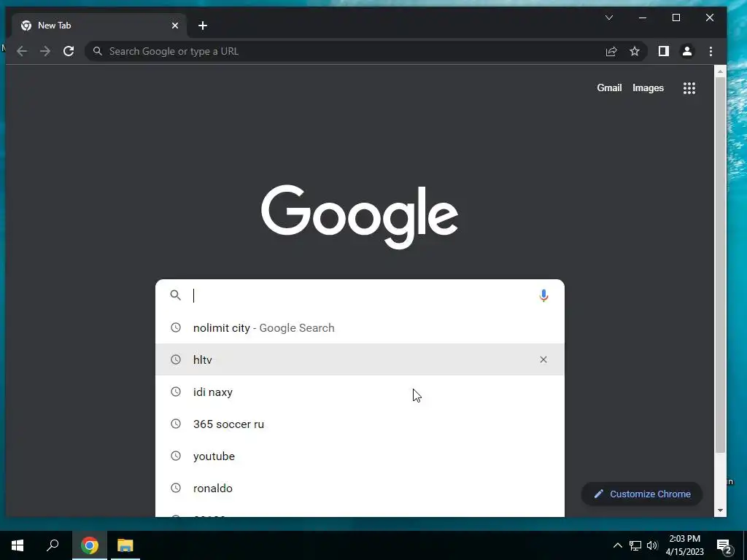Open the volume tray icon
The width and height of the screenshot is (747, 560).
coord(652,545)
